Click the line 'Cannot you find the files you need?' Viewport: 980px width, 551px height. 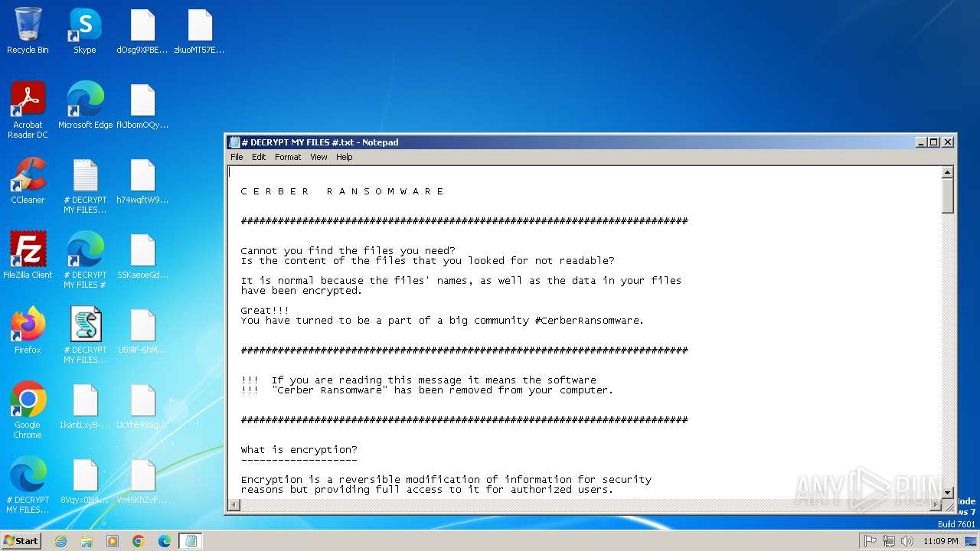click(x=348, y=251)
